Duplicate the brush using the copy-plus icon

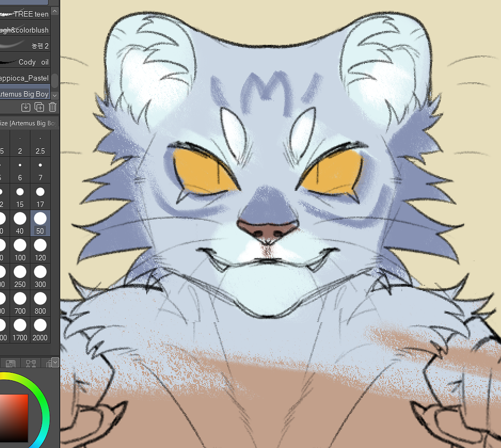(39, 107)
